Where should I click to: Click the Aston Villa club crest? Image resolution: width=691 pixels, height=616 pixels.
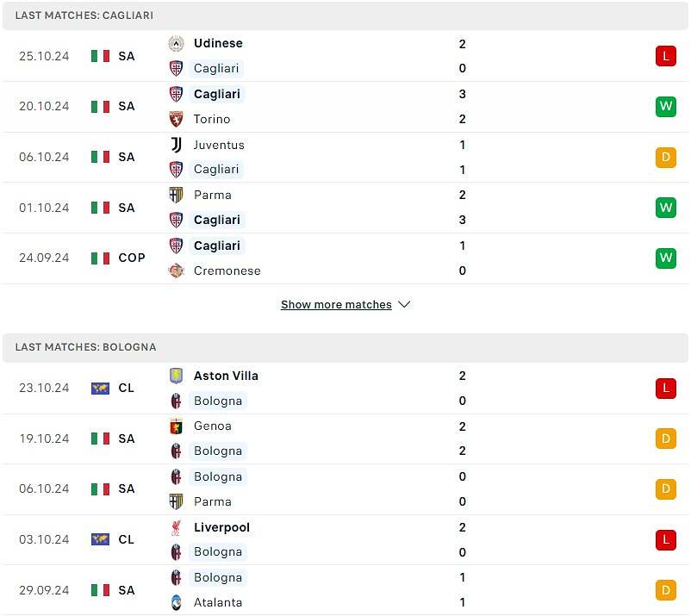click(x=176, y=376)
